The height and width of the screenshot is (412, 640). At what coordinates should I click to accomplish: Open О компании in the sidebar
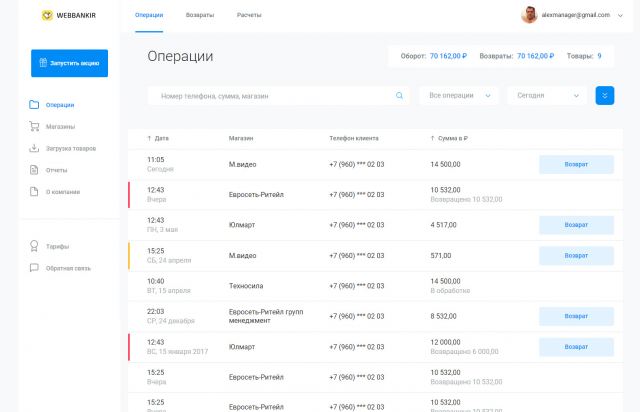[63, 192]
